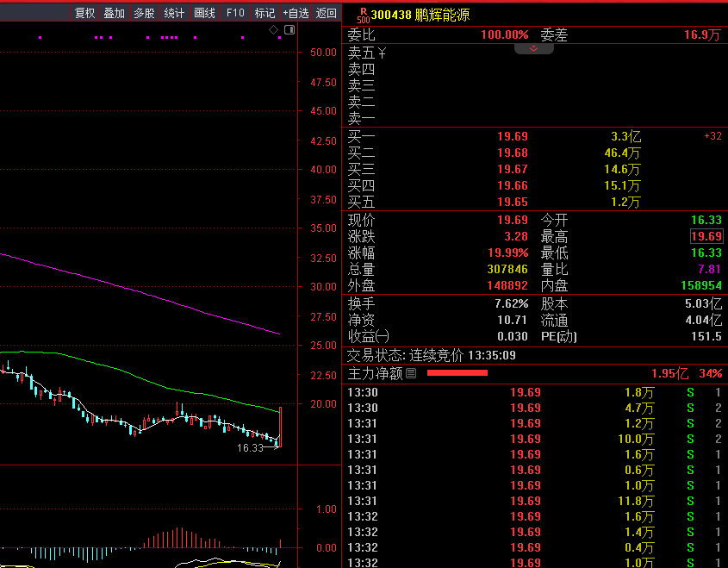The image size is (728, 568).
Task: Select the 买三 price 19.67
Action: pyautogui.click(x=513, y=169)
